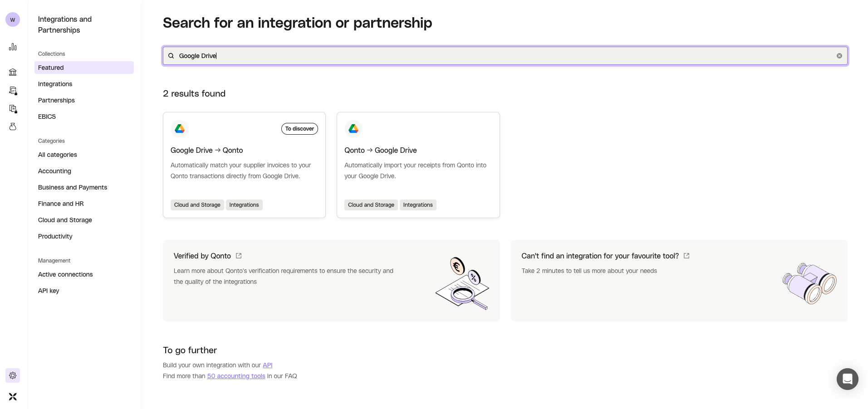
Task: Open the Qonto → Google Drive card title
Action: pyautogui.click(x=380, y=150)
